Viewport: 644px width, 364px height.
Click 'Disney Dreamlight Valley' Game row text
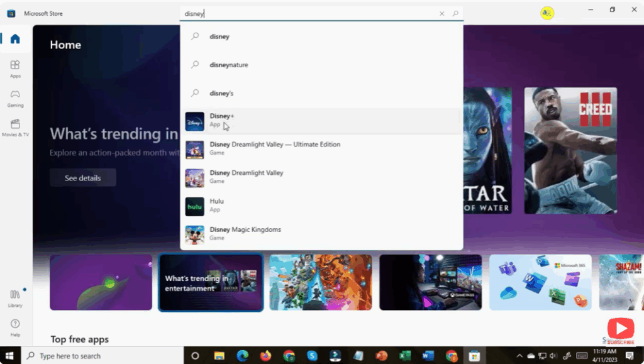pyautogui.click(x=247, y=177)
